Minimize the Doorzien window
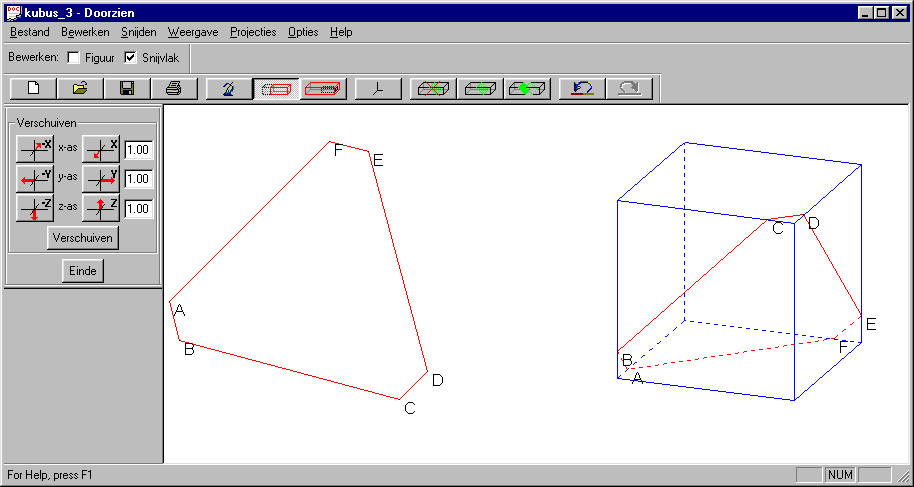 pyautogui.click(x=866, y=12)
